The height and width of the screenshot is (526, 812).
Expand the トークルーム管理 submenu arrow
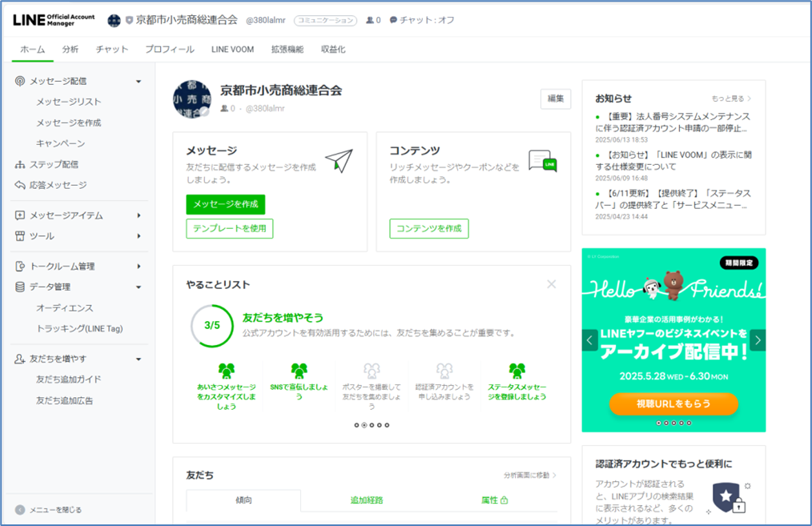(x=139, y=266)
